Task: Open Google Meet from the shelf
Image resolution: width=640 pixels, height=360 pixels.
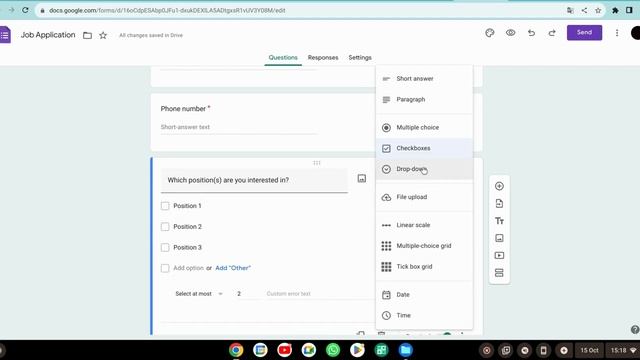Action: pos(309,350)
